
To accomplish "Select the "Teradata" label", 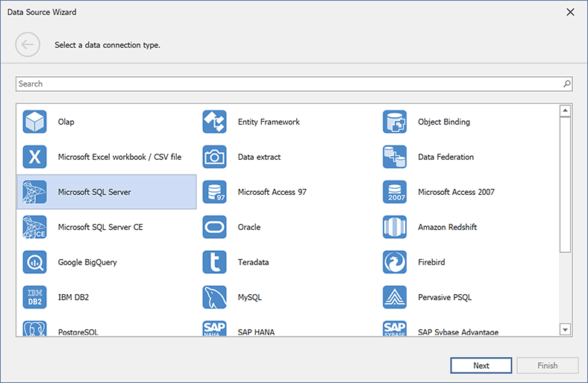I will click(253, 262).
